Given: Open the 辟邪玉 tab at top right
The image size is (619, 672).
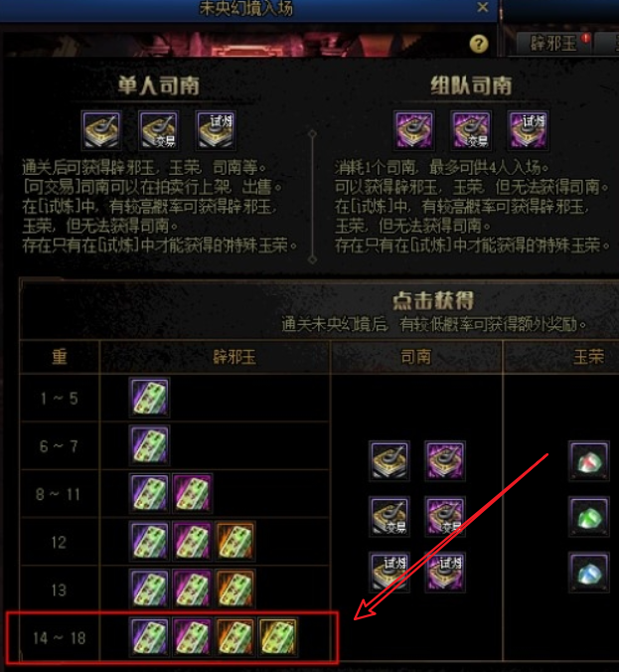Looking at the screenshot, I should (553, 44).
